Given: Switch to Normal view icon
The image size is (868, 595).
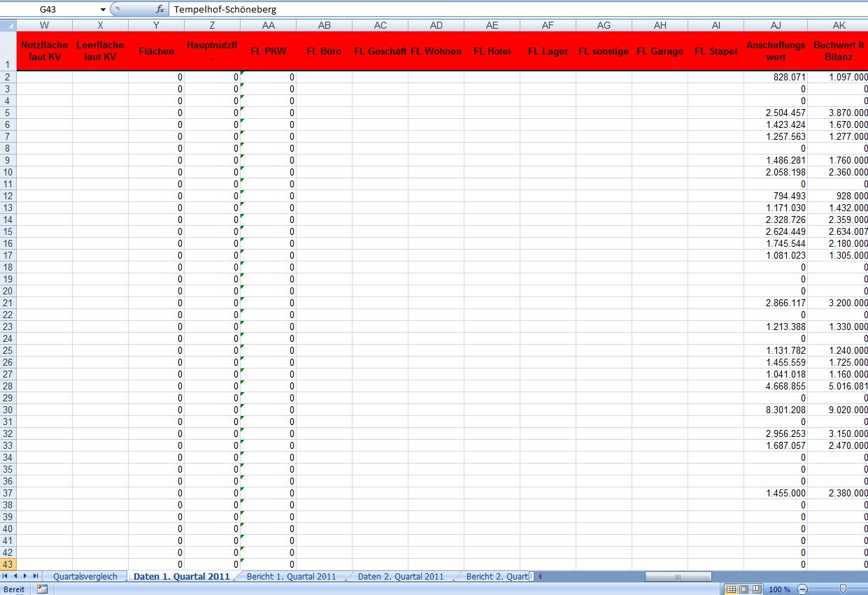Looking at the screenshot, I should point(731,589).
